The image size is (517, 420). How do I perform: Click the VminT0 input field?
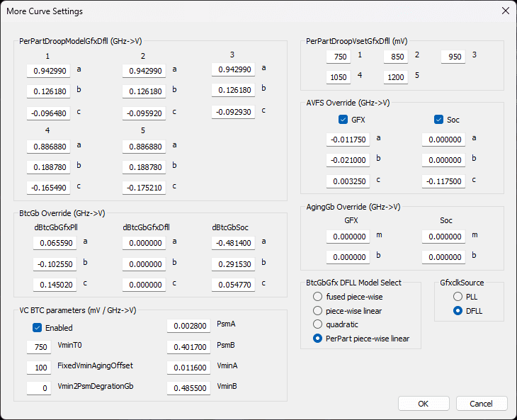38,347
